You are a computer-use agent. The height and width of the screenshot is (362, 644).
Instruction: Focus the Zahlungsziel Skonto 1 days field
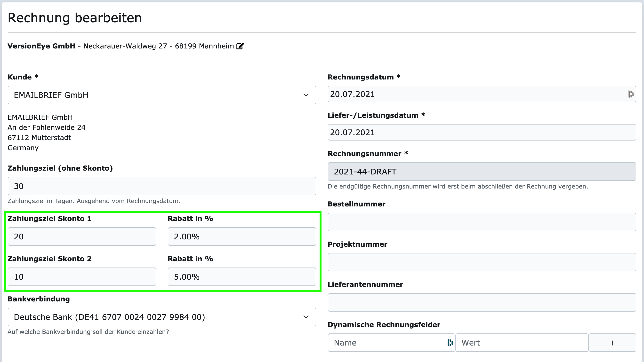82,236
